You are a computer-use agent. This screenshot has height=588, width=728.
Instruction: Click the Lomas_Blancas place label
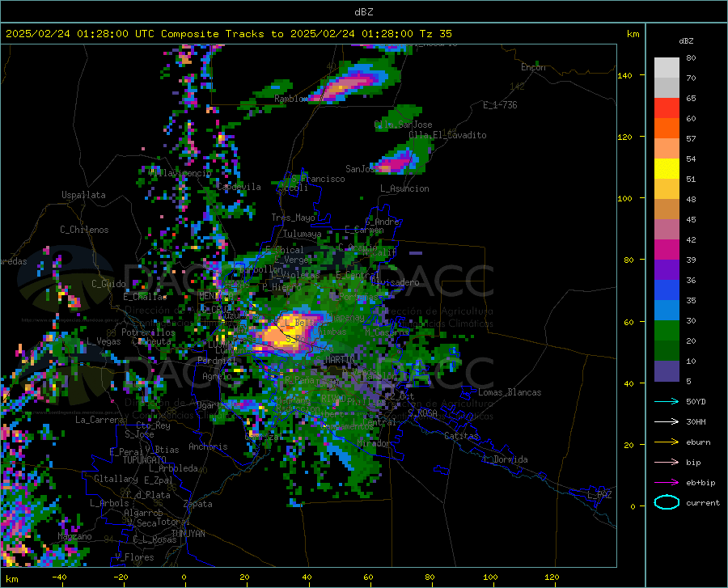(x=510, y=392)
